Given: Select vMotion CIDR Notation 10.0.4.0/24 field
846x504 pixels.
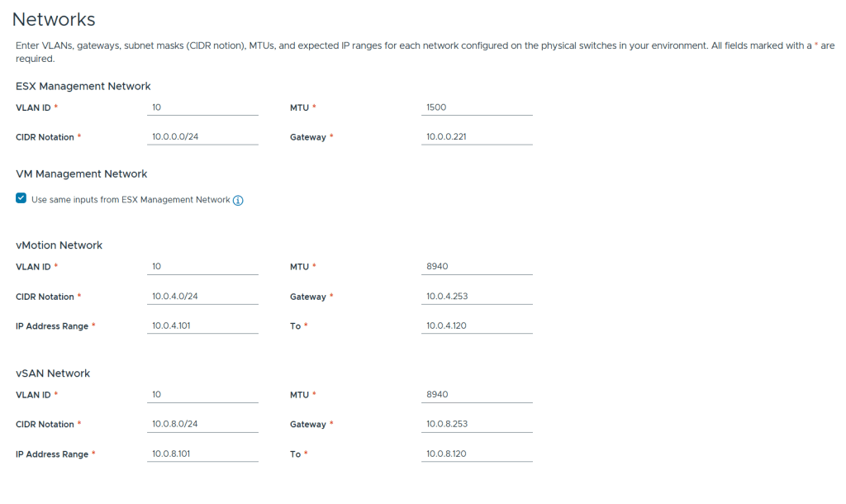Looking at the screenshot, I should [x=202, y=297].
